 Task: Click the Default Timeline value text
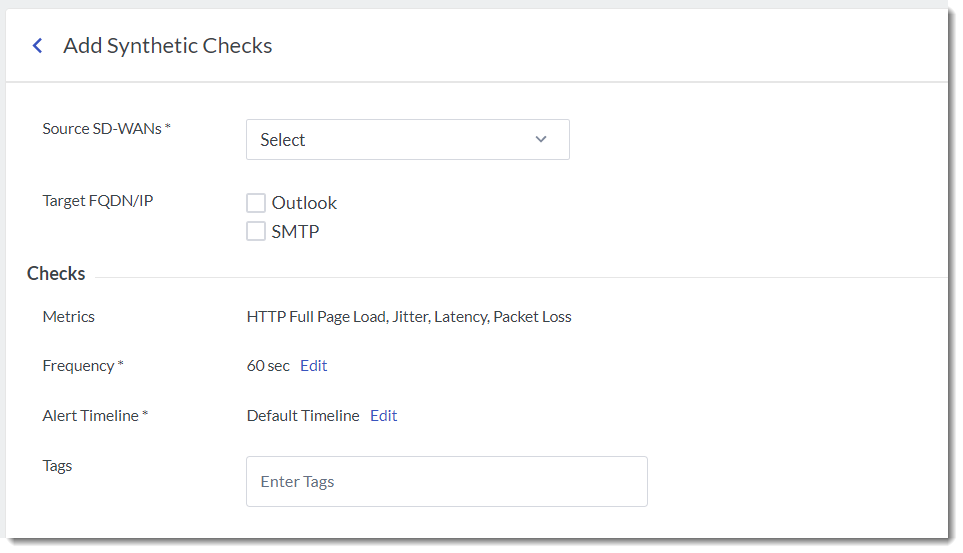click(x=303, y=416)
